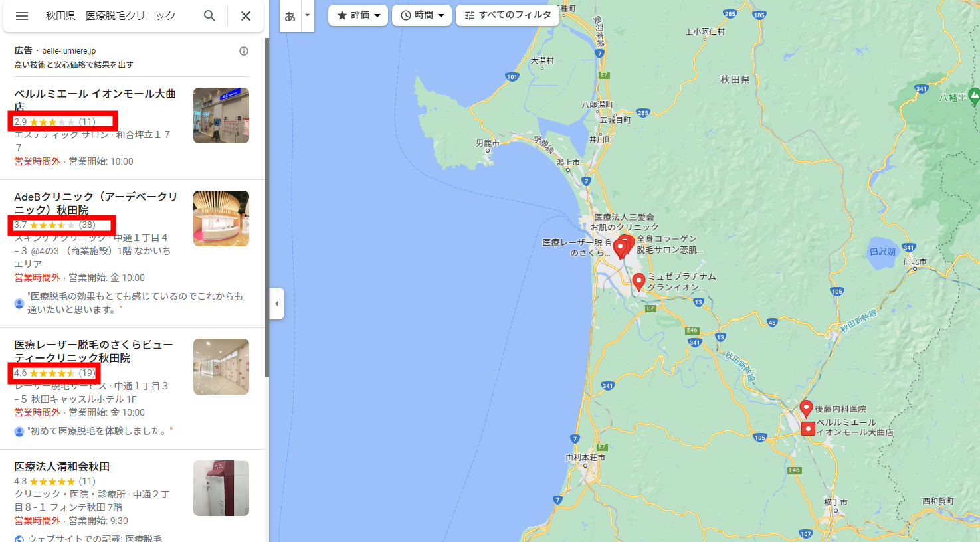Click the green 八幡平 park marker

pyautogui.click(x=974, y=96)
